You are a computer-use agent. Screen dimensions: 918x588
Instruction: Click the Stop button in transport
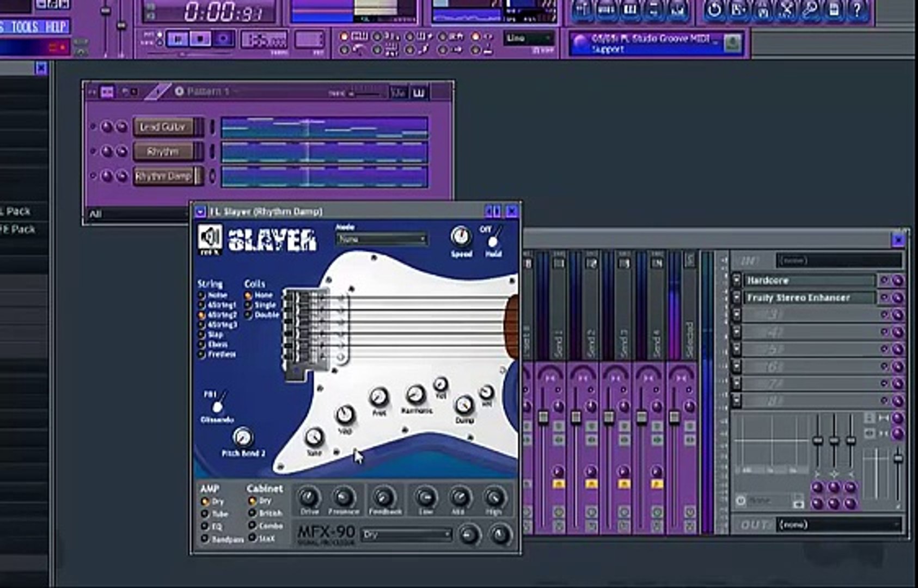[x=200, y=39]
